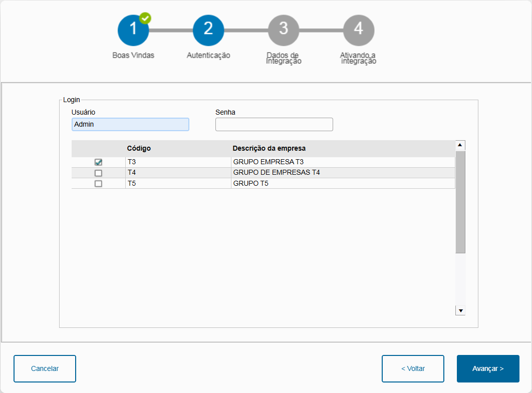This screenshot has height=393, width=532.
Task: Click into the Senha password field
Action: [x=274, y=124]
